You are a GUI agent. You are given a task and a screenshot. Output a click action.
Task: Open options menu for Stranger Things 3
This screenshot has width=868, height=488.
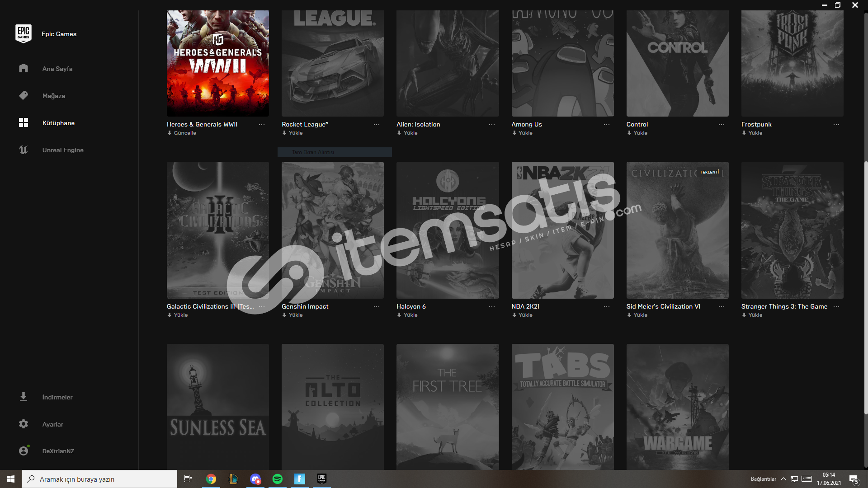pyautogui.click(x=836, y=307)
